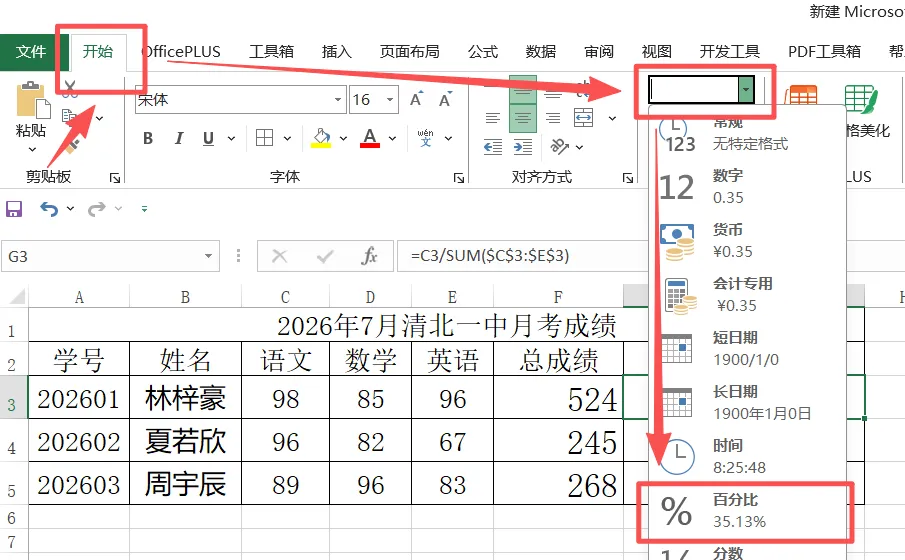The width and height of the screenshot is (905, 560).
Task: Open the 剪贴板 group dialog launcher
Action: [115, 178]
